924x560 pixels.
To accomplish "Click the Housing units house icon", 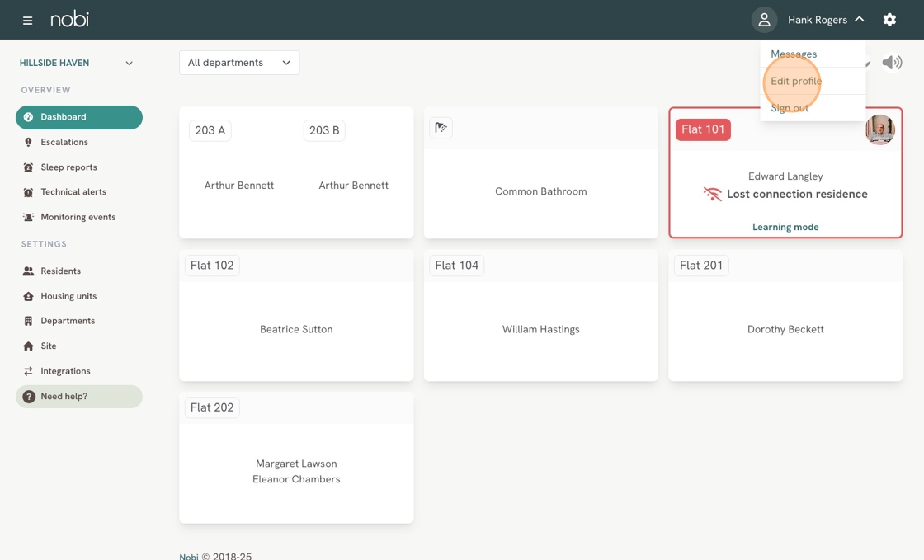I will (x=28, y=296).
